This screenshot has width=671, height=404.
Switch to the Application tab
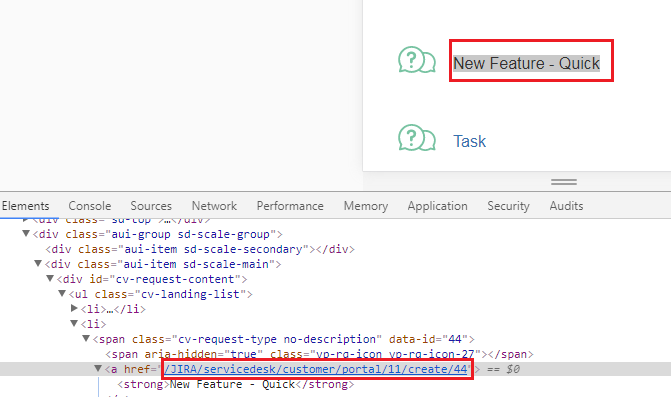coord(437,206)
